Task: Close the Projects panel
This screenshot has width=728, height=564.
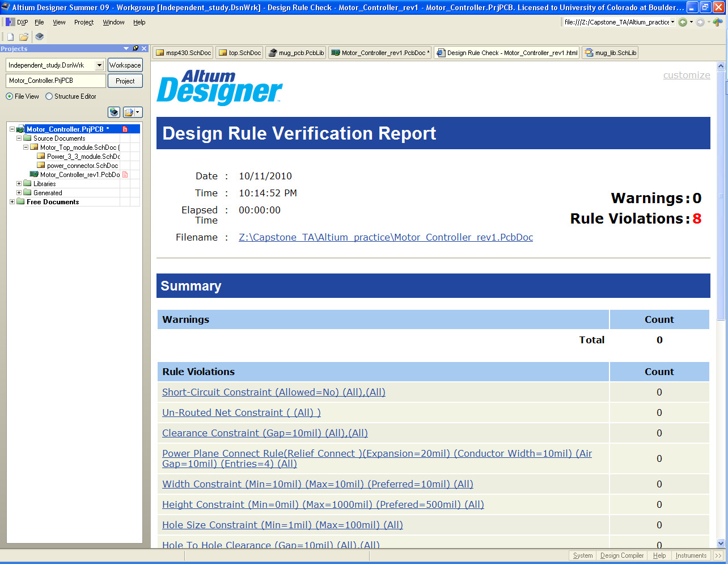Action: [x=144, y=49]
